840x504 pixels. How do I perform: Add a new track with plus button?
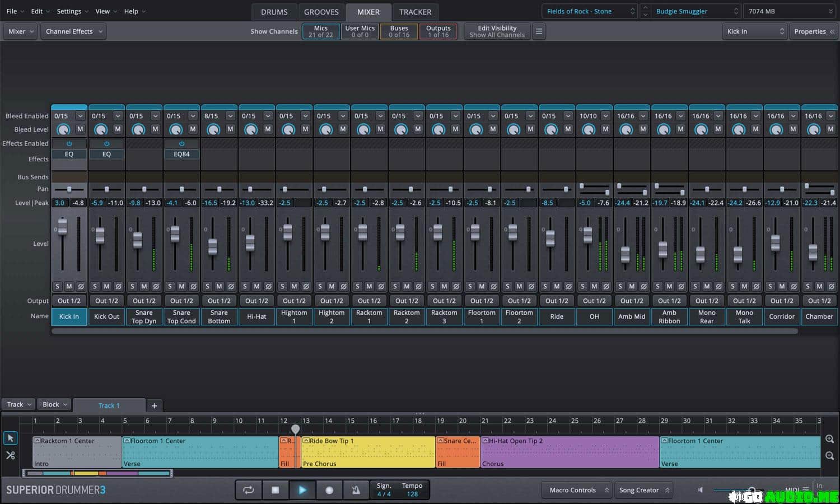tap(154, 405)
